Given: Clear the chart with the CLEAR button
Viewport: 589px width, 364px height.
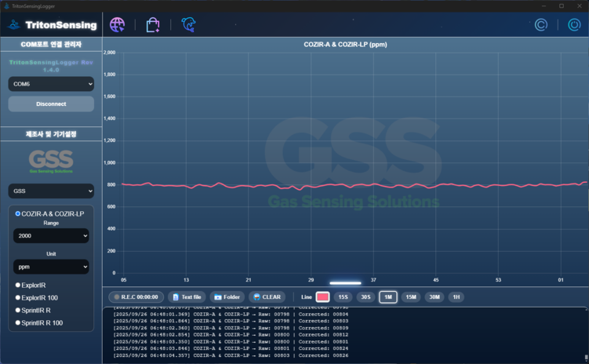Looking at the screenshot, I should [267, 297].
